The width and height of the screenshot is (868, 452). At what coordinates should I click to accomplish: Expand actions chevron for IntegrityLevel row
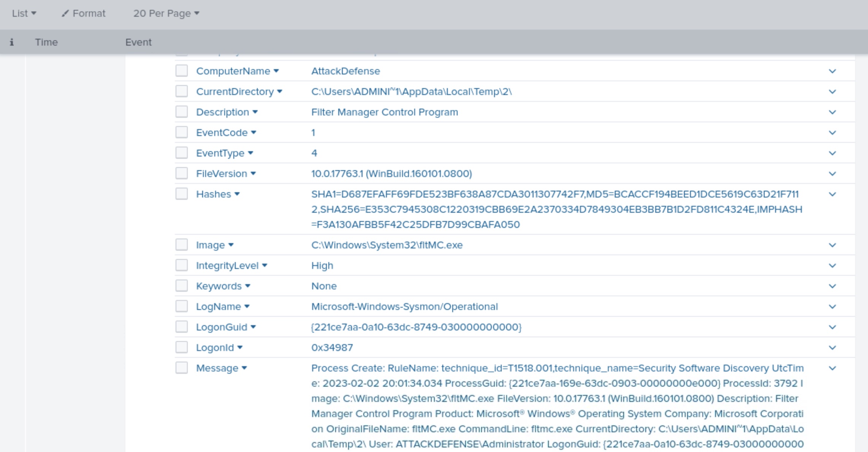pos(832,266)
